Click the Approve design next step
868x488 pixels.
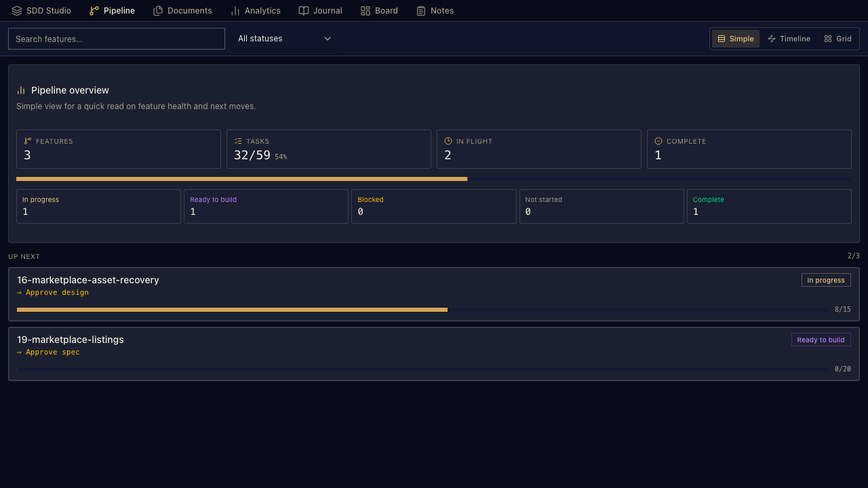53,293
